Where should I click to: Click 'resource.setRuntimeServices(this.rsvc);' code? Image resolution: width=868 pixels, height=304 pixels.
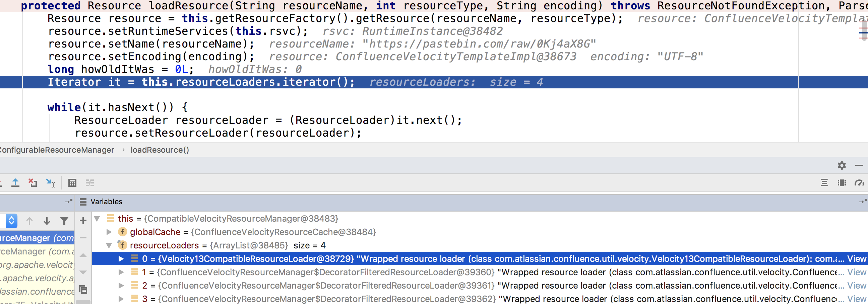(178, 31)
